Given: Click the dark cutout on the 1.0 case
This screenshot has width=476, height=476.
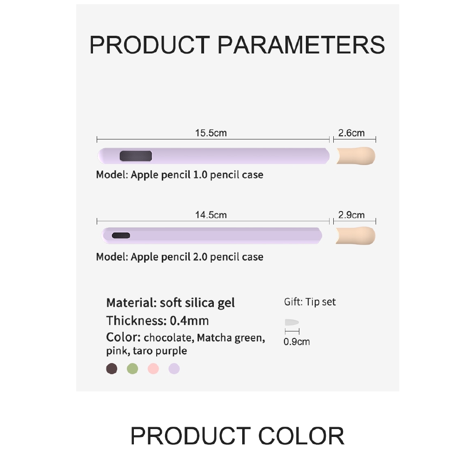Looking at the screenshot, I should [136, 156].
